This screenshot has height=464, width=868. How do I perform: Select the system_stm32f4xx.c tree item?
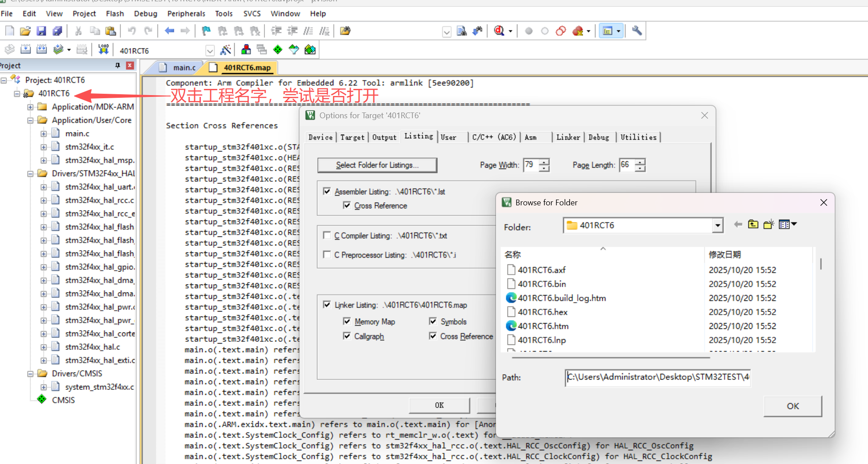point(100,387)
